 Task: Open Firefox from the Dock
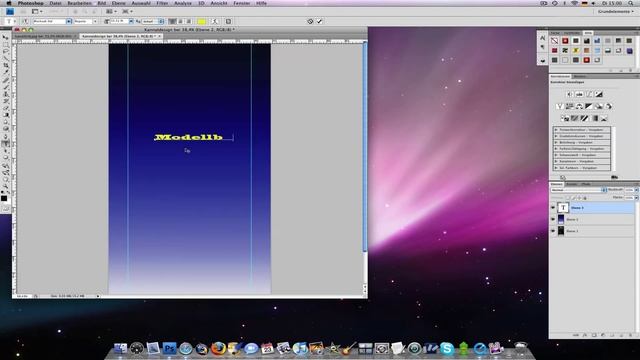(218, 348)
